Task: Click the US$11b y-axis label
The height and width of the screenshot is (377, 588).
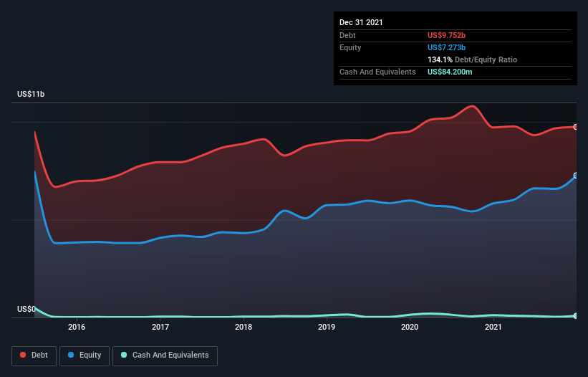Action: 31,94
